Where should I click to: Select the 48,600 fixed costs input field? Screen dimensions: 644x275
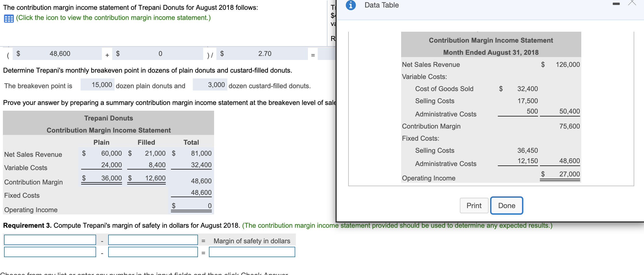pyautogui.click(x=57, y=53)
